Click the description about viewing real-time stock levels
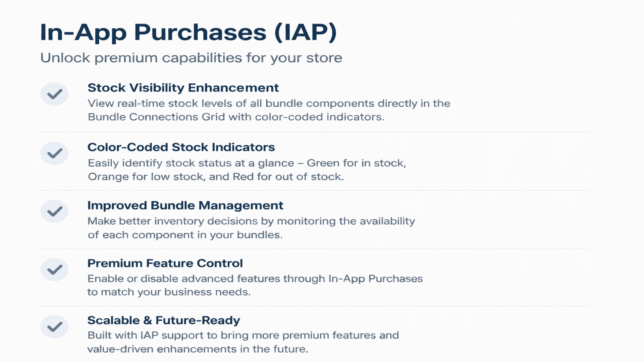Viewport: 644px width, 362px height. (268, 110)
